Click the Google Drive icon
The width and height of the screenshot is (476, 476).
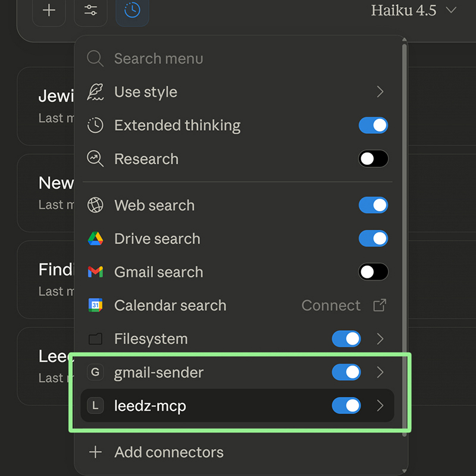(x=95, y=239)
